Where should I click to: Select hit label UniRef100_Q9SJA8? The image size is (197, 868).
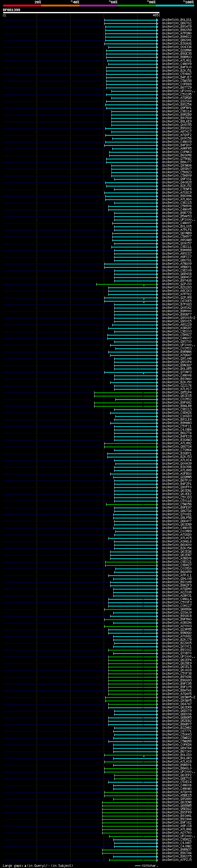[x=176, y=358]
